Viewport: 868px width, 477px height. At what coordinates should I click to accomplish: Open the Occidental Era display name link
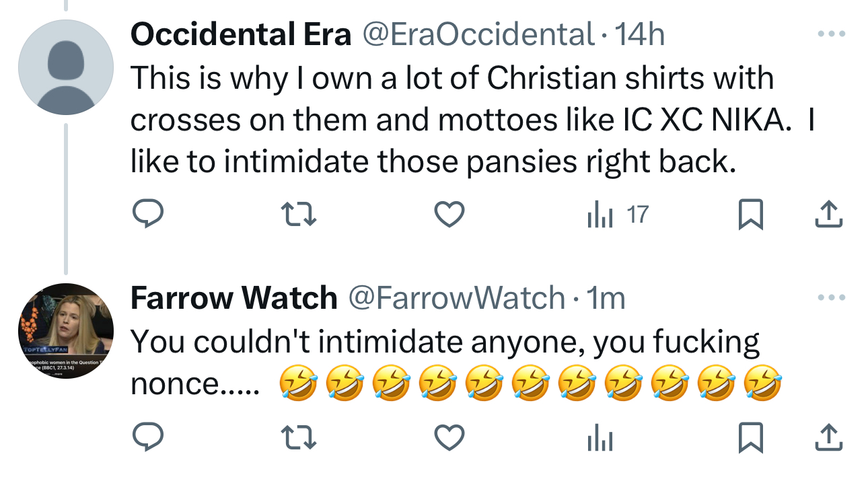point(241,34)
